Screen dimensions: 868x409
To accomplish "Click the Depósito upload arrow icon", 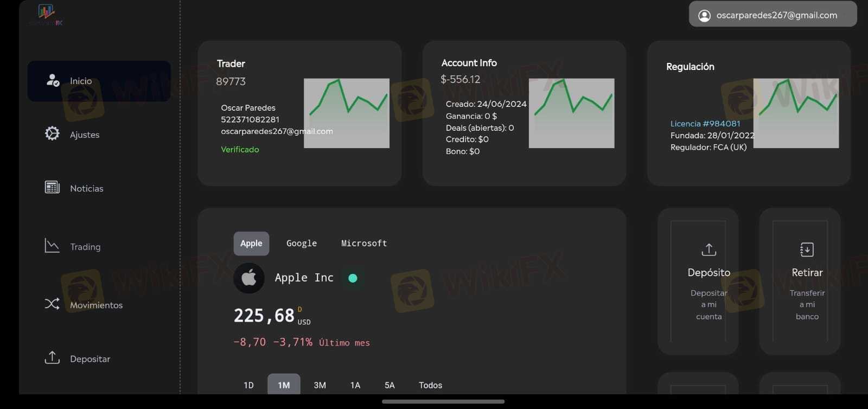I will 709,250.
